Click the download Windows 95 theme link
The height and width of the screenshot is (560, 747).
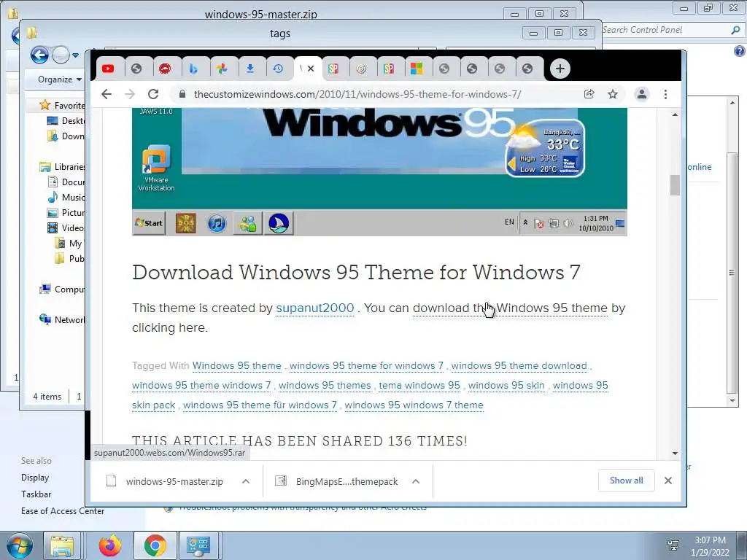click(510, 308)
